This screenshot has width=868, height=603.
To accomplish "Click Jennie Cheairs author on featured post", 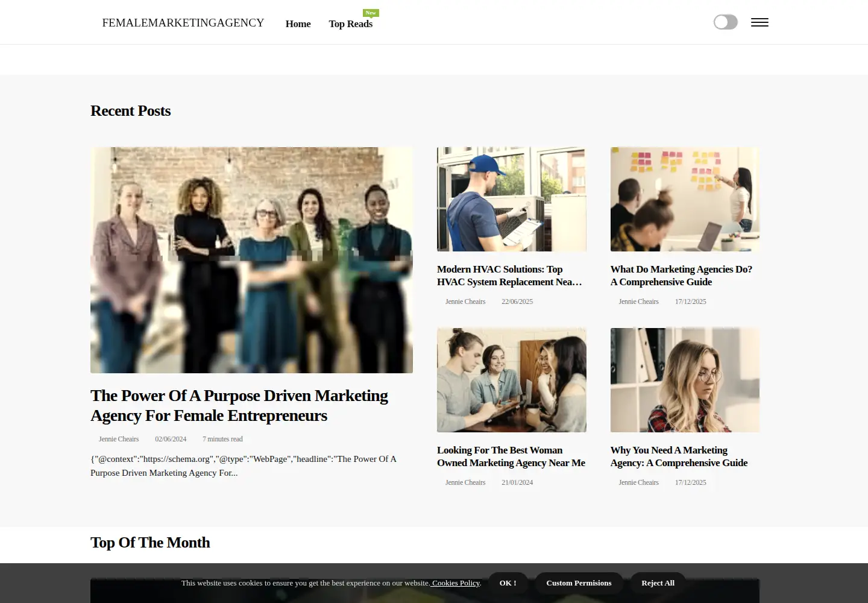I will [x=119, y=439].
